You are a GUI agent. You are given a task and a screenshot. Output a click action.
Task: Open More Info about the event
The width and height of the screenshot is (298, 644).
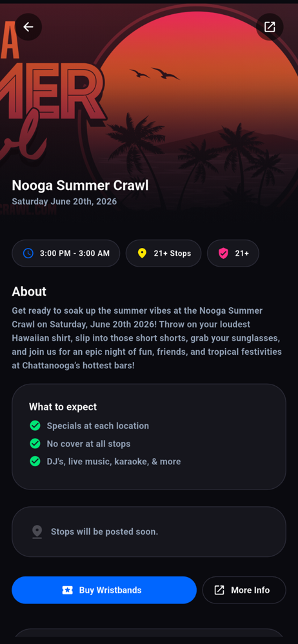click(x=244, y=590)
